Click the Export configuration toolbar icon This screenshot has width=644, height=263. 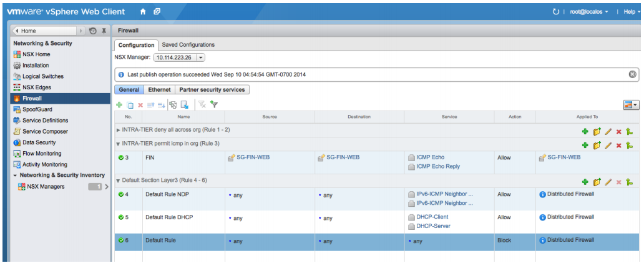pos(185,105)
